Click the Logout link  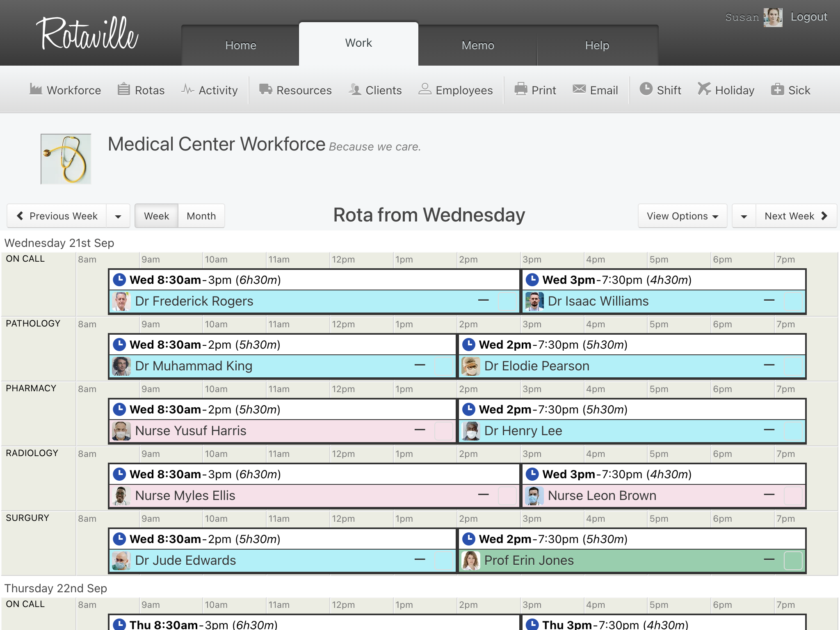[x=808, y=17]
